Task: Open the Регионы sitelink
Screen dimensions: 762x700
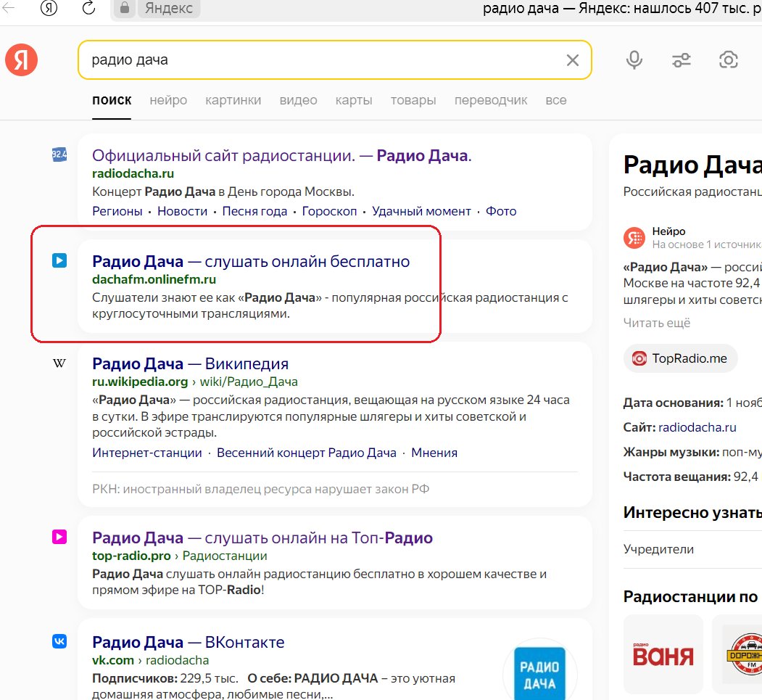Action: pos(117,212)
